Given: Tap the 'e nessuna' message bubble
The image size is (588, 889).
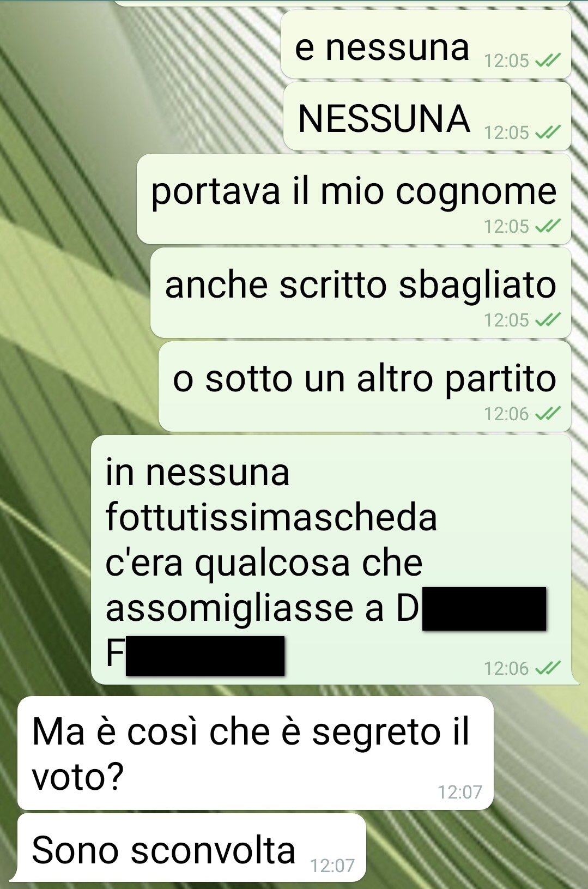Looking at the screenshot, I should tap(426, 44).
